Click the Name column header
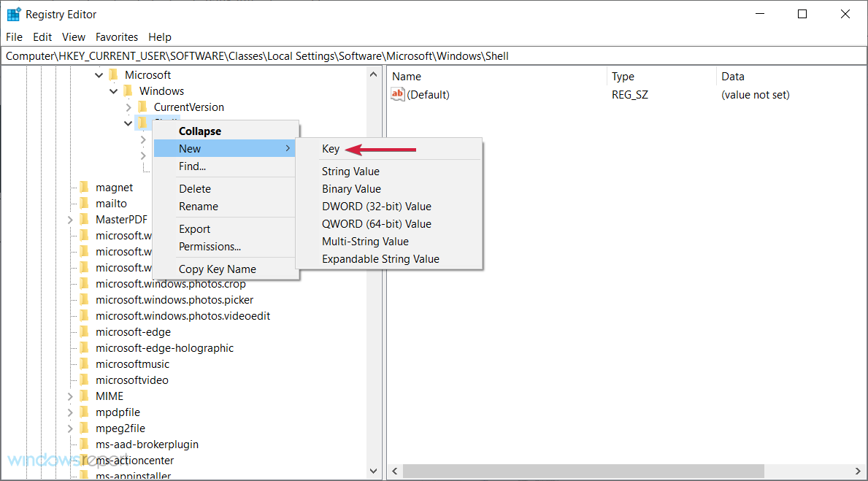Viewport: 868px width, 481px height. [x=497, y=77]
